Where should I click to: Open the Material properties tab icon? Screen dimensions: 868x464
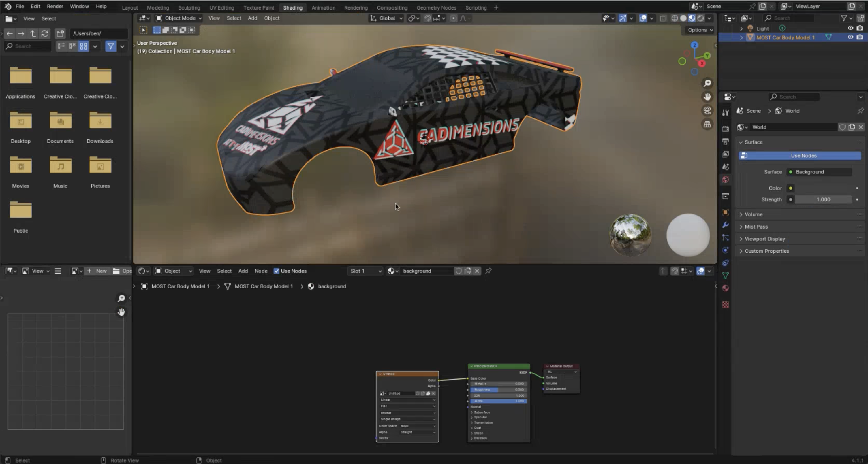pyautogui.click(x=726, y=288)
